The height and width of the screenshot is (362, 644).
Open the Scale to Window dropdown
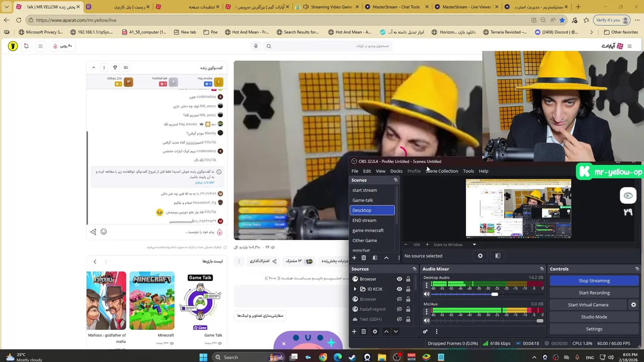pos(455,245)
